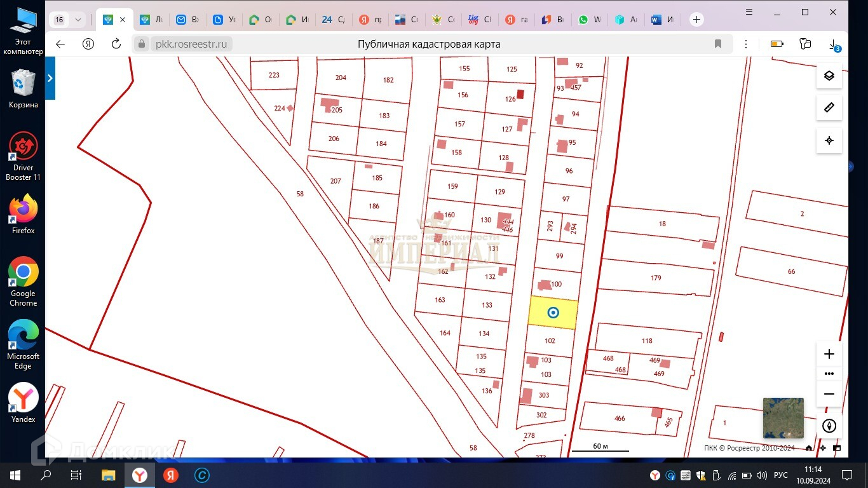868x488 pixels.
Task: Open File Explorer from the taskbar
Action: [x=108, y=475]
